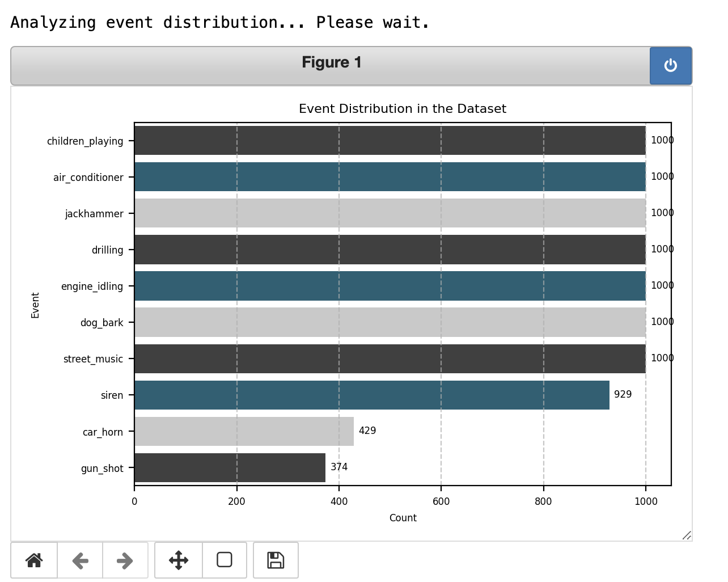Click the 'Event' y-axis label
This screenshot has width=728, height=582.
click(x=35, y=305)
